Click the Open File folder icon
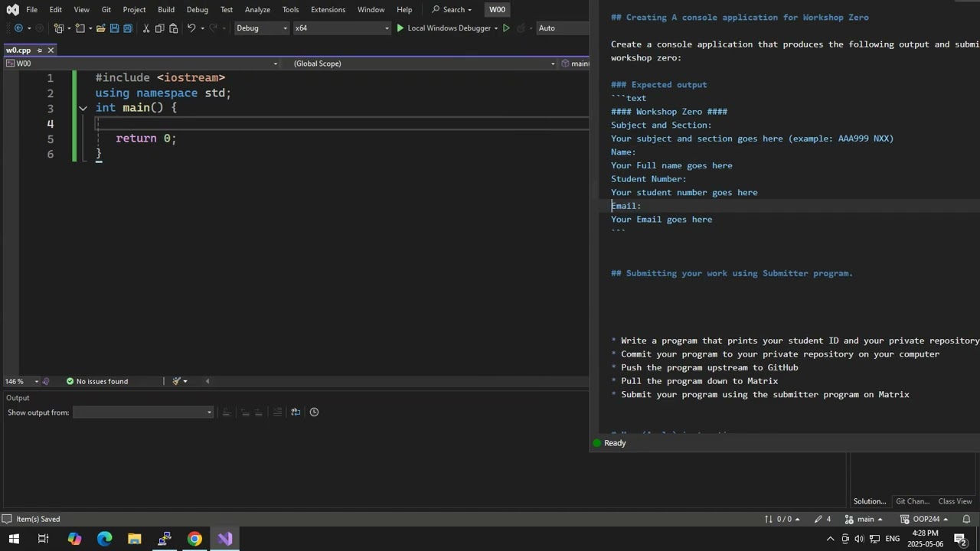980x551 pixels. [x=100, y=28]
